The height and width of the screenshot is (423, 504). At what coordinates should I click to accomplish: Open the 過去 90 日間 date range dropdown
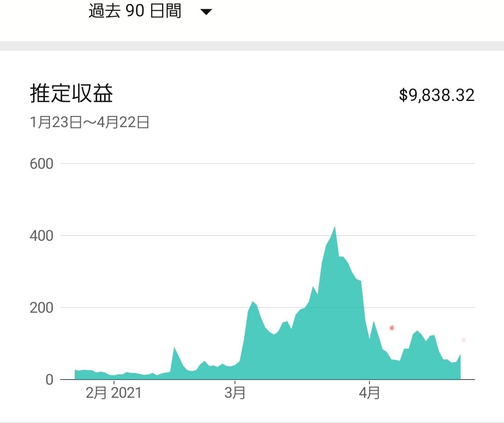(150, 11)
